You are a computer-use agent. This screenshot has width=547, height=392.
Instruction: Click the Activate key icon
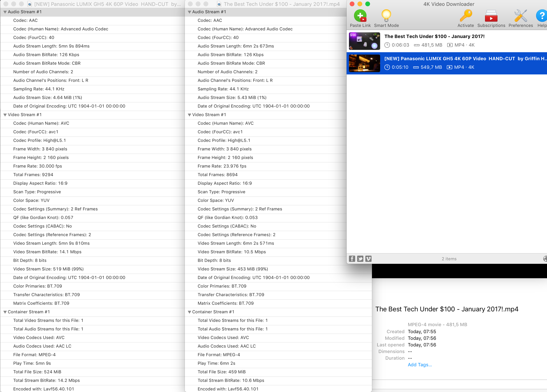[x=466, y=16]
